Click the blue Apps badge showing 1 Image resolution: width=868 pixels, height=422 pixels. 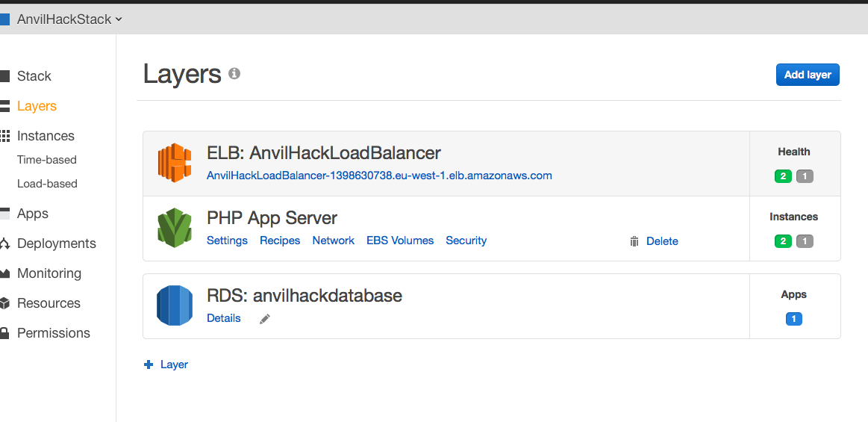click(x=794, y=319)
